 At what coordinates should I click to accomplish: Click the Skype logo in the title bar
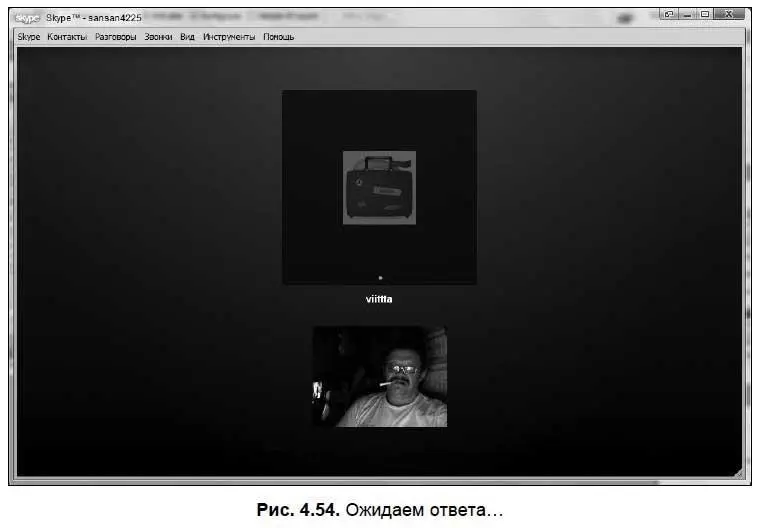[x=28, y=17]
